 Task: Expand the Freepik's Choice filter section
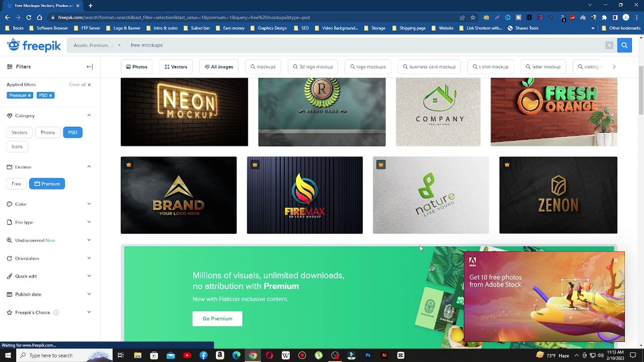click(x=89, y=312)
